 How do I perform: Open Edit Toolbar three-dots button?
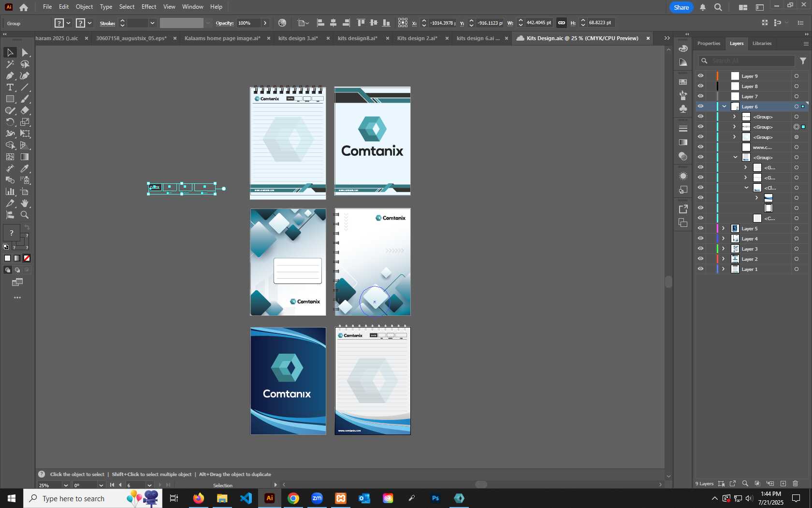(17, 298)
